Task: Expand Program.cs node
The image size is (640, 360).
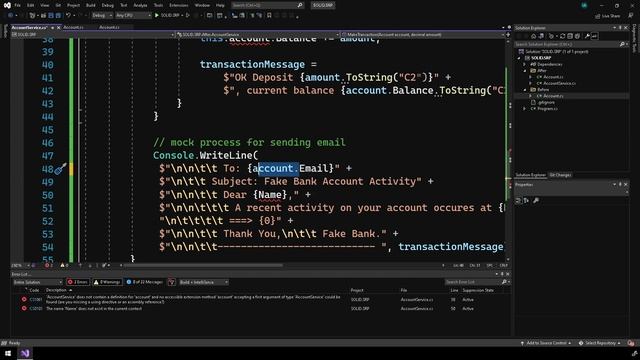Action: pos(524,109)
